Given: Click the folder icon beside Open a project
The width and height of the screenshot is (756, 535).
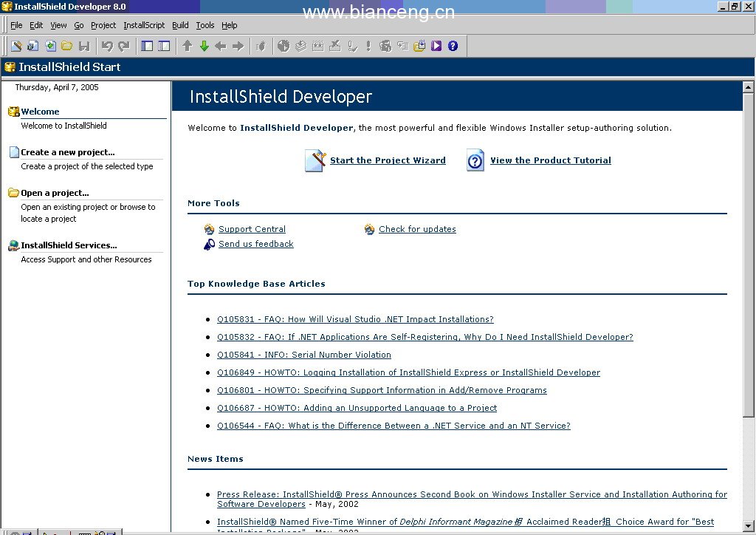Looking at the screenshot, I should 13,192.
